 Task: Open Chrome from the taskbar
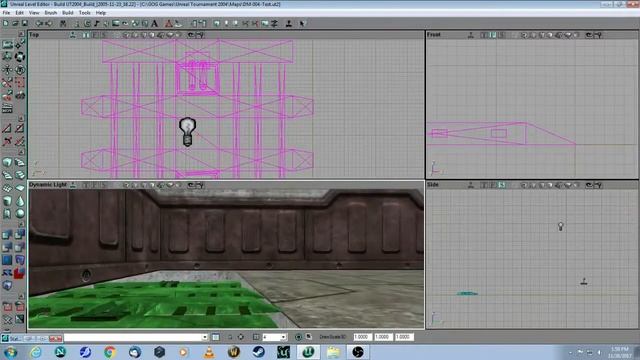tap(110, 352)
